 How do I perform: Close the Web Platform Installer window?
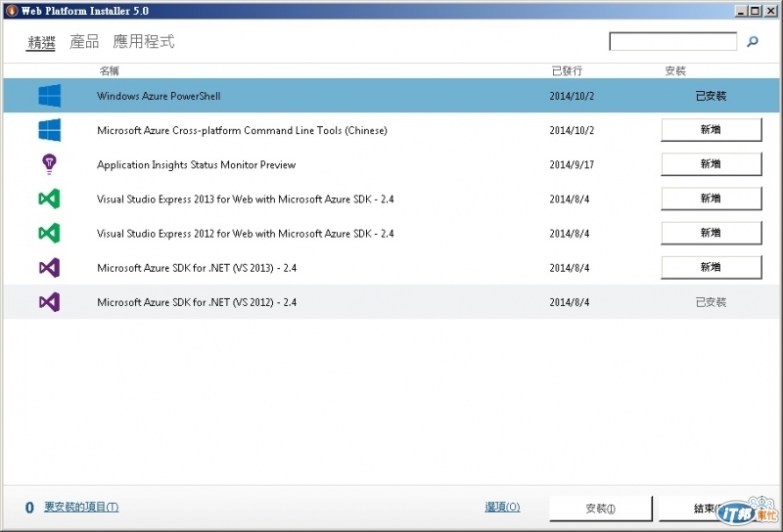pyautogui.click(x=770, y=11)
